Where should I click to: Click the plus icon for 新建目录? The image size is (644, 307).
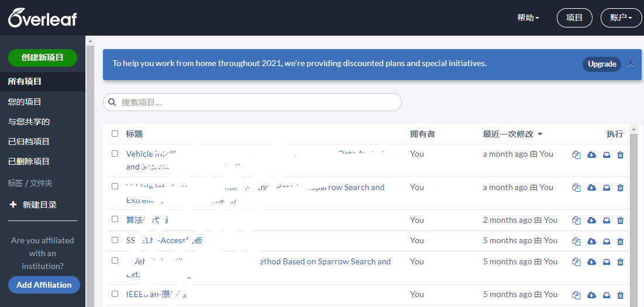pyautogui.click(x=13, y=205)
